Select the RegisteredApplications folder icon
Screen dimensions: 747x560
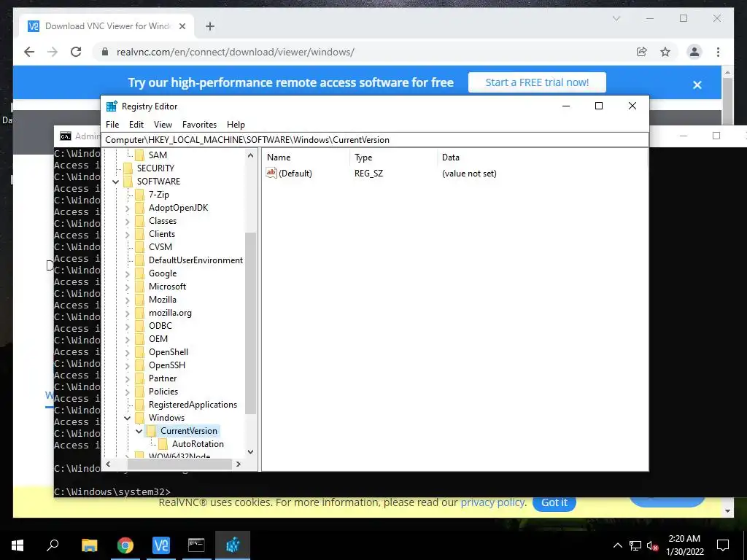(139, 404)
